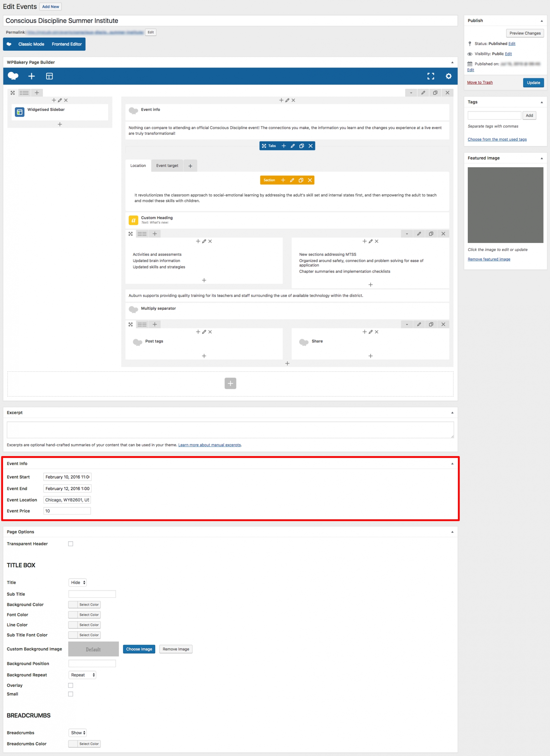Delete the Section using its X icon
Screen dimensions: 550x756
(x=310, y=180)
